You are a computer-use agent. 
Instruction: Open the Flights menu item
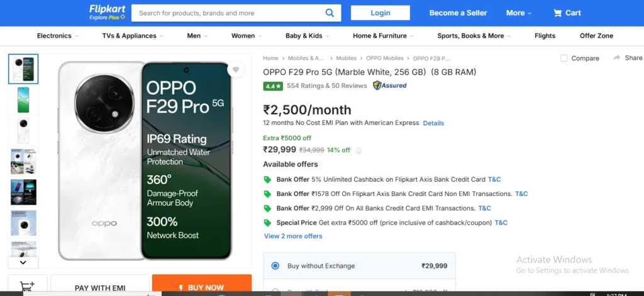545,36
